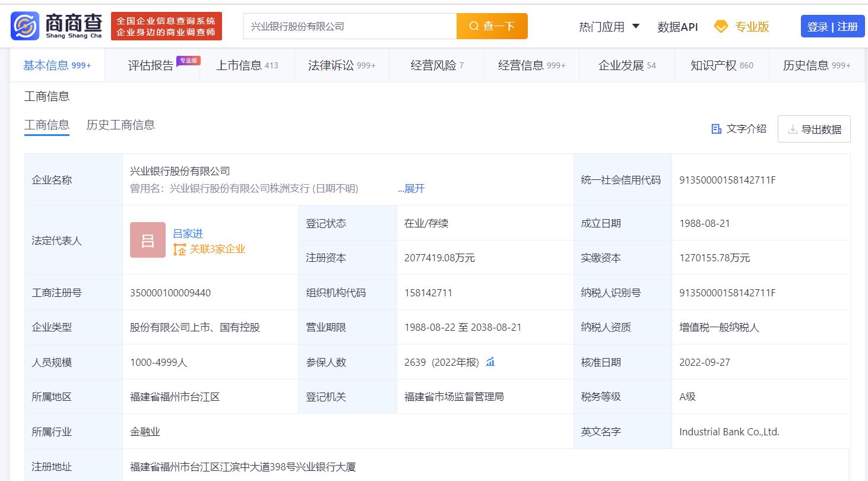Click the 登录 | 注册 button
Image resolution: width=868 pixels, height=481 pixels.
pyautogui.click(x=832, y=27)
